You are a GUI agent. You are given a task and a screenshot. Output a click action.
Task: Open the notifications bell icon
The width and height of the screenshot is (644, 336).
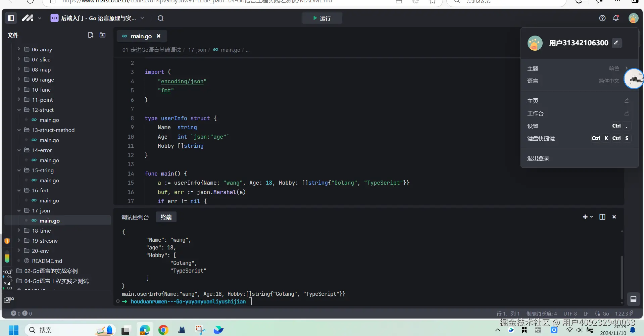coord(615,18)
